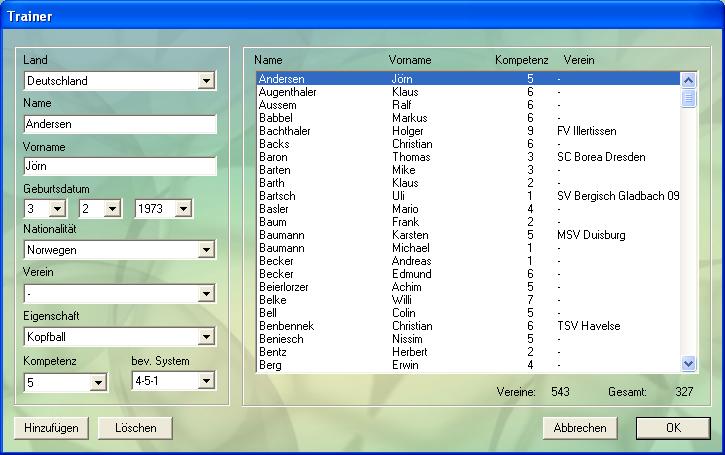
Task: Click the Name field containing Andersen
Action: tap(120, 124)
